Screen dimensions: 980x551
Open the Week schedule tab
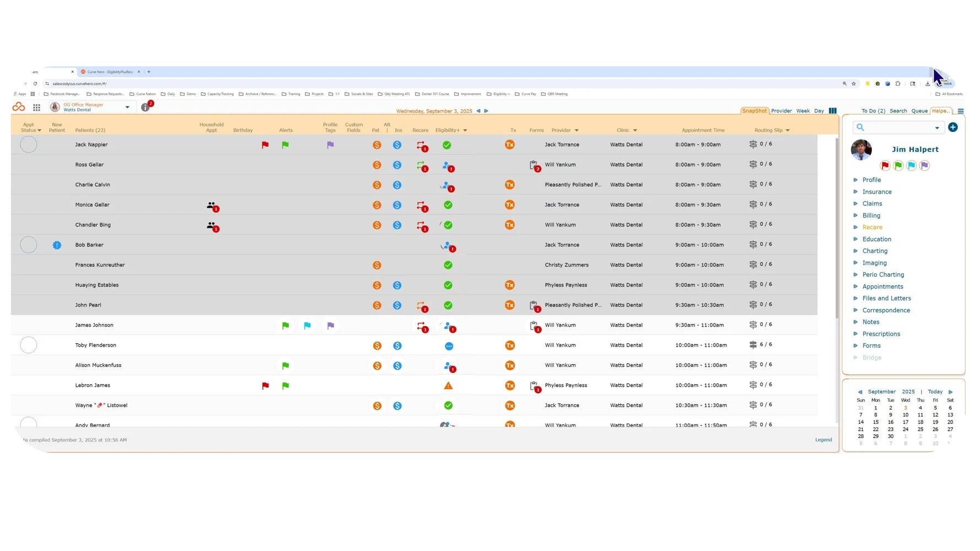803,111
